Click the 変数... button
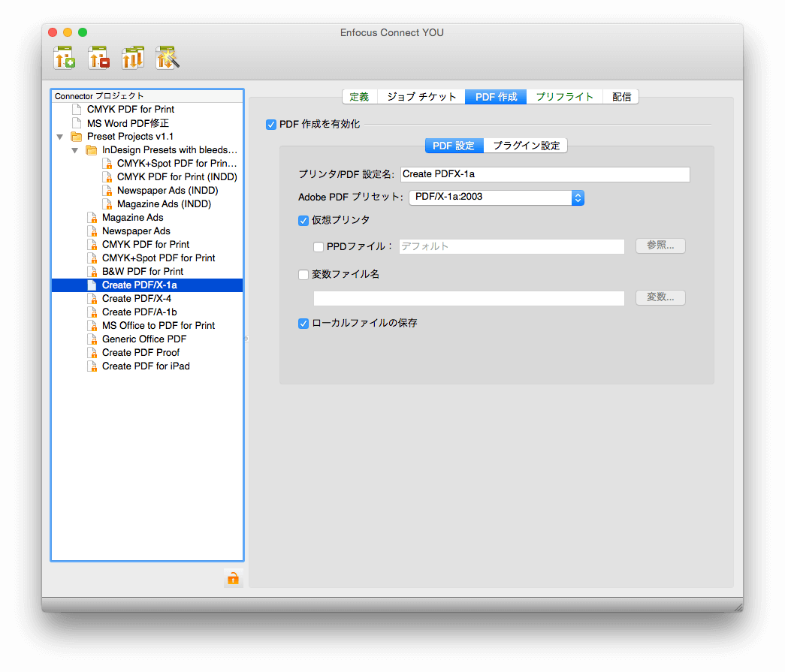Image resolution: width=785 pixels, height=672 pixels. tap(660, 298)
